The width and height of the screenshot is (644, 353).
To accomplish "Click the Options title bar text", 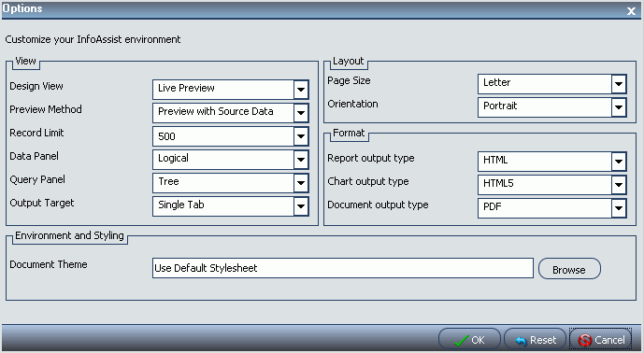I will coord(22,8).
